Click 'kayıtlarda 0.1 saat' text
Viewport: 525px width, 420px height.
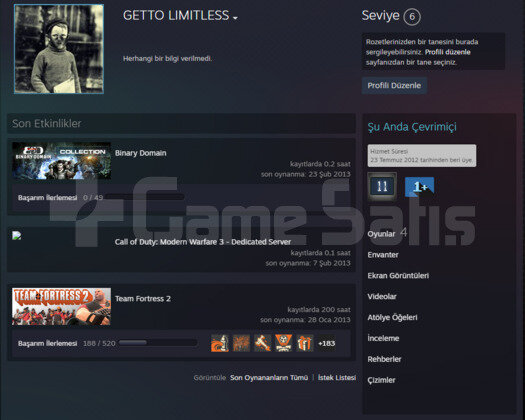321,253
